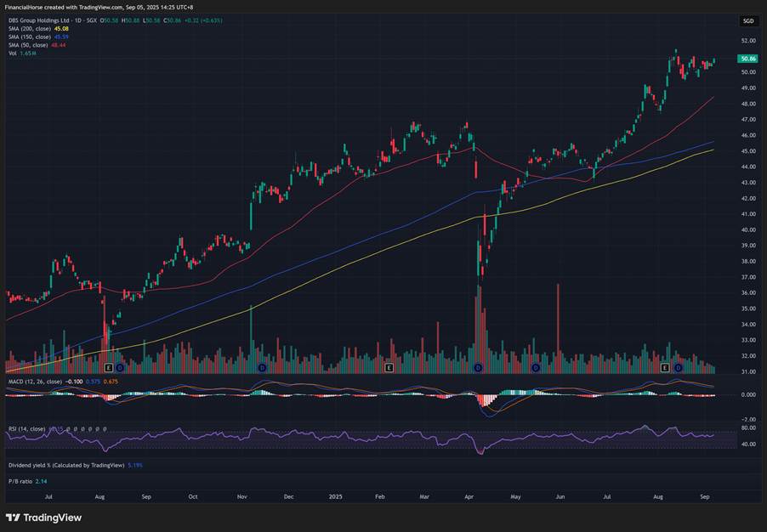767x532 pixels.
Task: Click the earnings 'E' marker near August 2025
Action: coord(665,367)
